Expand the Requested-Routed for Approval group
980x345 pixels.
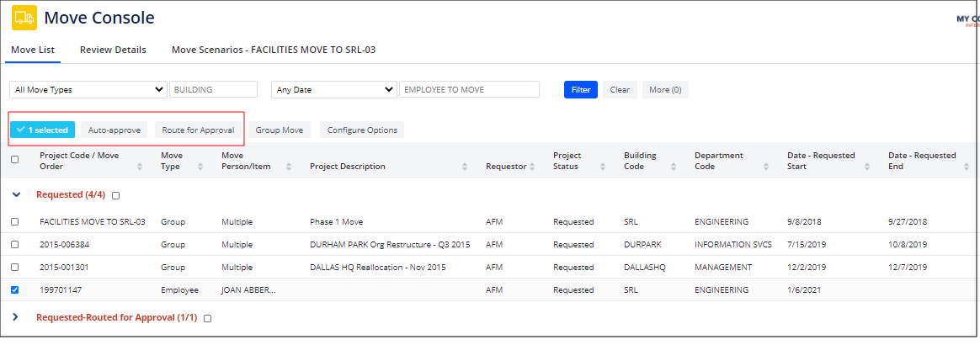point(16,318)
